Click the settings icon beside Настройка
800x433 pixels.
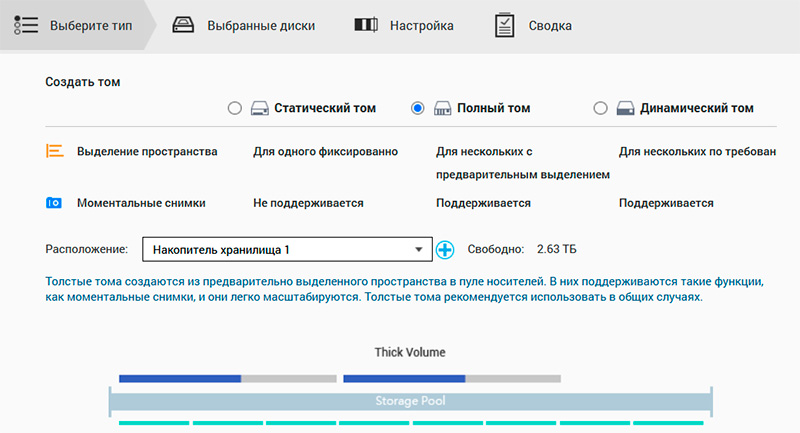point(366,25)
